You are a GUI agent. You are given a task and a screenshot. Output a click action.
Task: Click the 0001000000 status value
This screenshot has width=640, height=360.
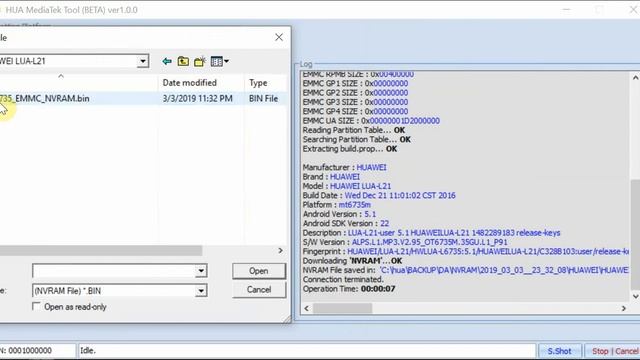tap(30, 351)
